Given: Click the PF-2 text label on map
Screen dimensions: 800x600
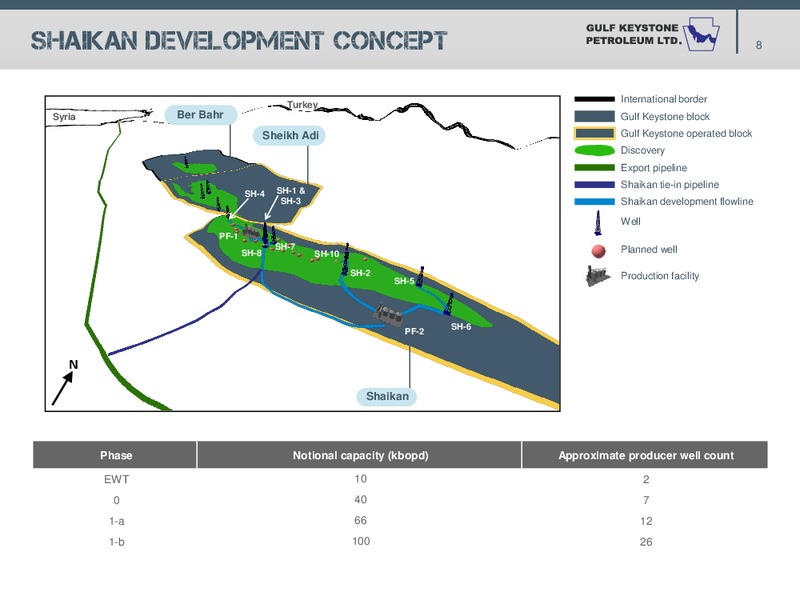Looking at the screenshot, I should [414, 332].
